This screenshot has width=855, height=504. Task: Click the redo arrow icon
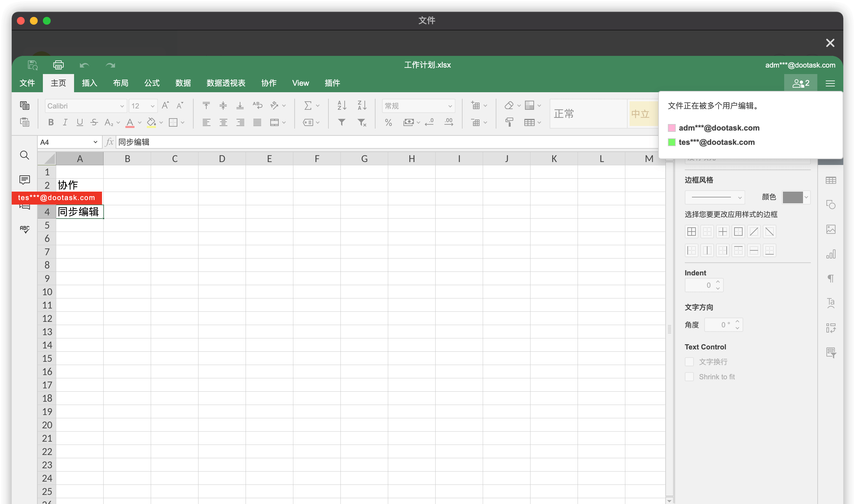click(110, 65)
